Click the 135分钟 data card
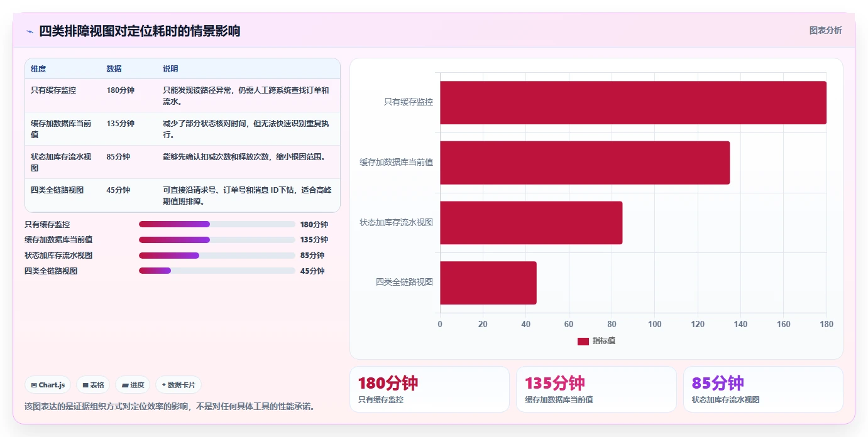This screenshot has width=868, height=437. coord(596,389)
